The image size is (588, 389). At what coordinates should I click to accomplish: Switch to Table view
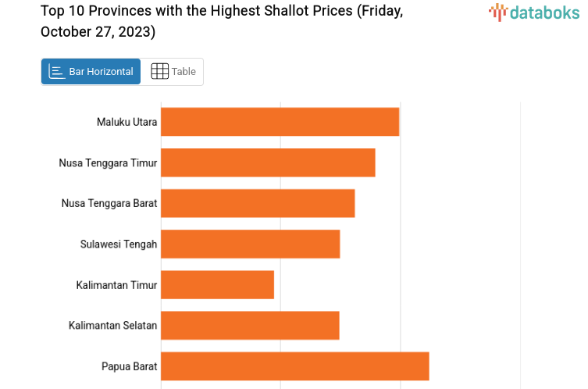tap(173, 72)
